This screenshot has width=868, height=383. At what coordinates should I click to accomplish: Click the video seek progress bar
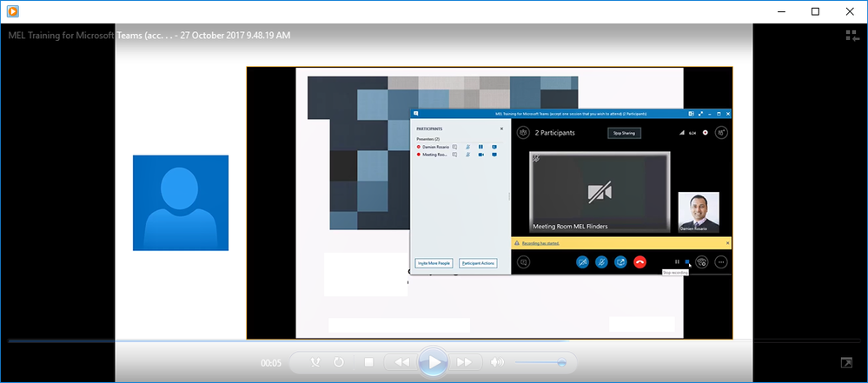tap(434, 341)
